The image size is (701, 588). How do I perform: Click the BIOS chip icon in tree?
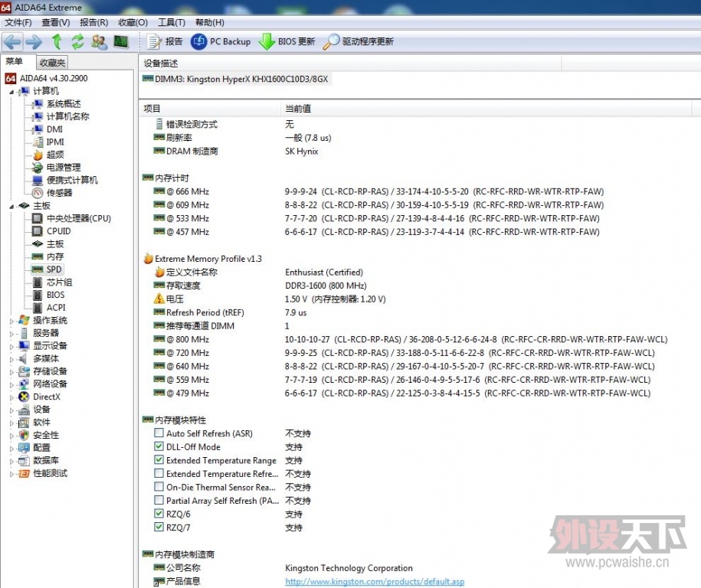[x=38, y=295]
